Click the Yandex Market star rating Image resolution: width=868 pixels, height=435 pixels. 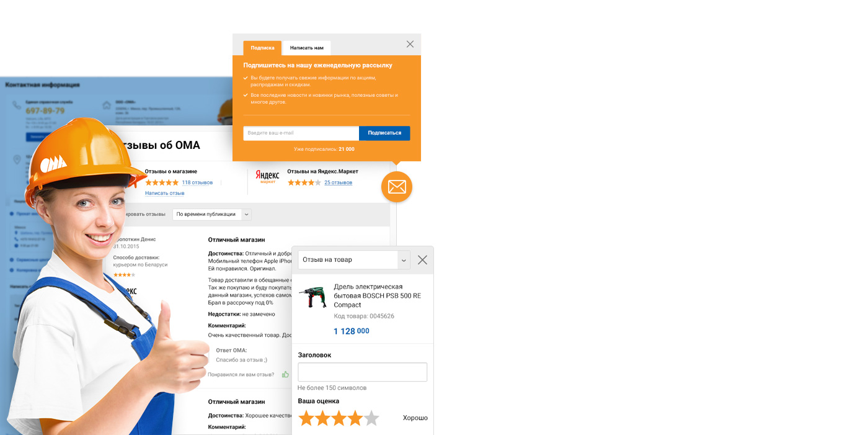pos(304,182)
